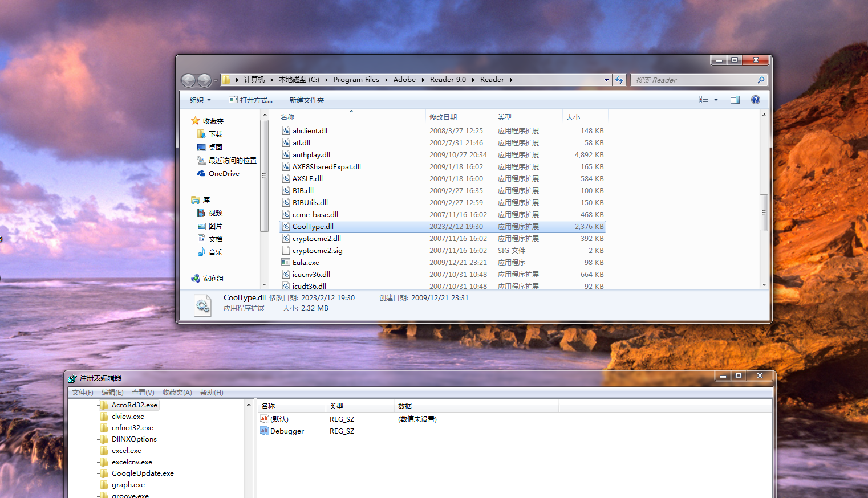Select the OneDrive cloud icon in sidebar
The width and height of the screenshot is (868, 498).
(x=201, y=174)
